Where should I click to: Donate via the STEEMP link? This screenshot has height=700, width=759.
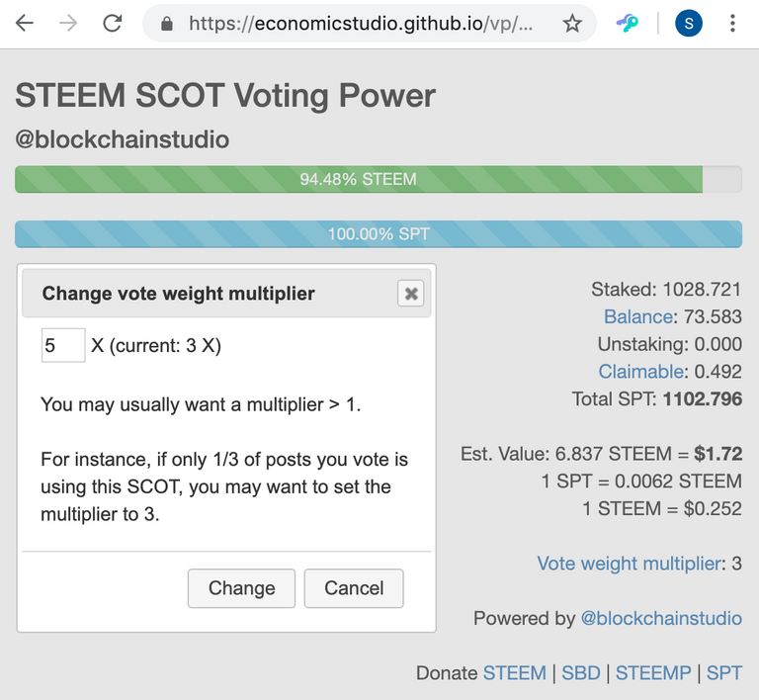(653, 673)
